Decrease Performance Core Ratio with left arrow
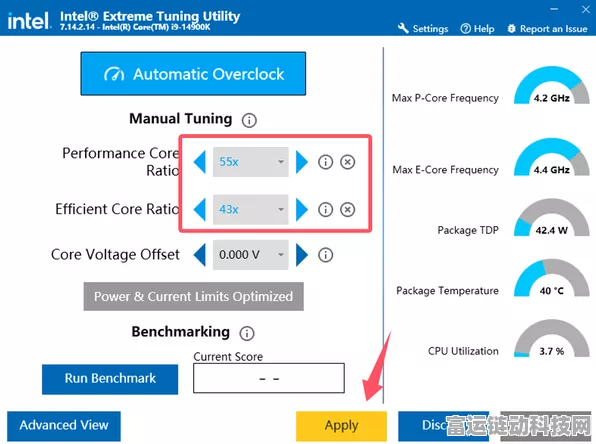596x444 pixels. pos(200,162)
